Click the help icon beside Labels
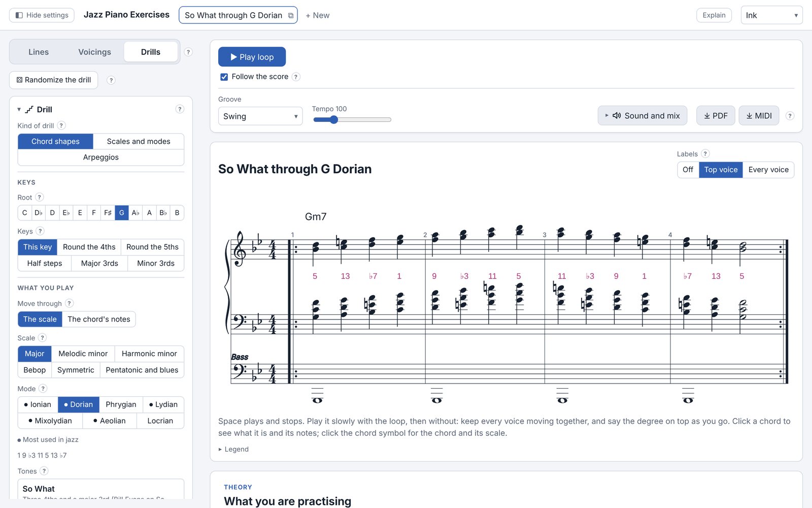 tap(705, 154)
